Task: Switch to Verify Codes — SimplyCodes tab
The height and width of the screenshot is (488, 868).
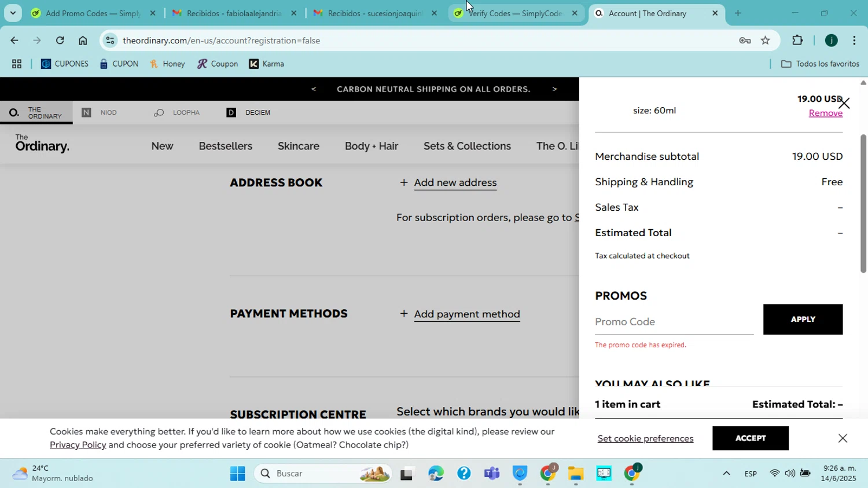Action: [515, 13]
